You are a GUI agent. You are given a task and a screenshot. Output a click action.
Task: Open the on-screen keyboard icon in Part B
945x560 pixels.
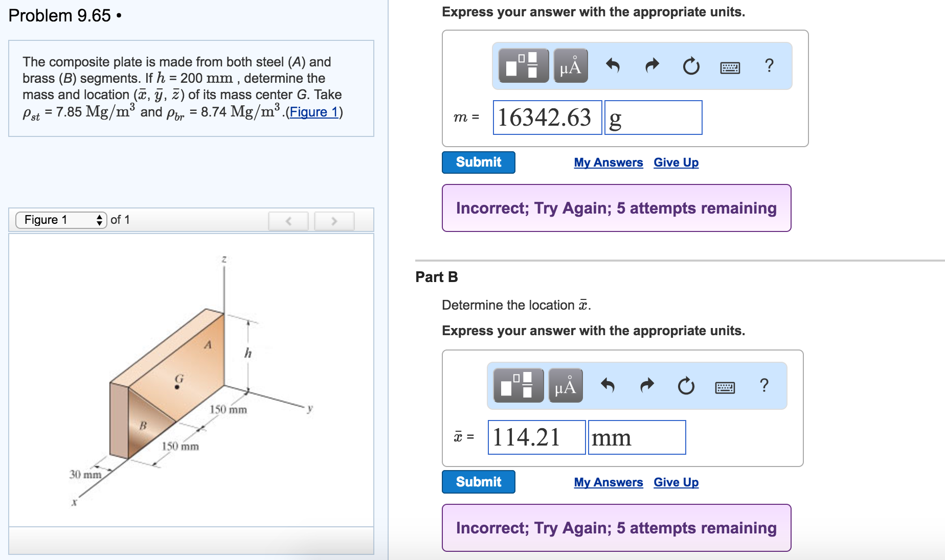coord(725,387)
